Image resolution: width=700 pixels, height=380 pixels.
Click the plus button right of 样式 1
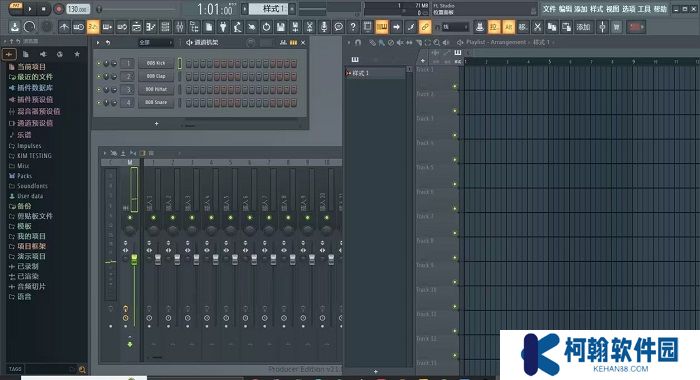[292, 8]
